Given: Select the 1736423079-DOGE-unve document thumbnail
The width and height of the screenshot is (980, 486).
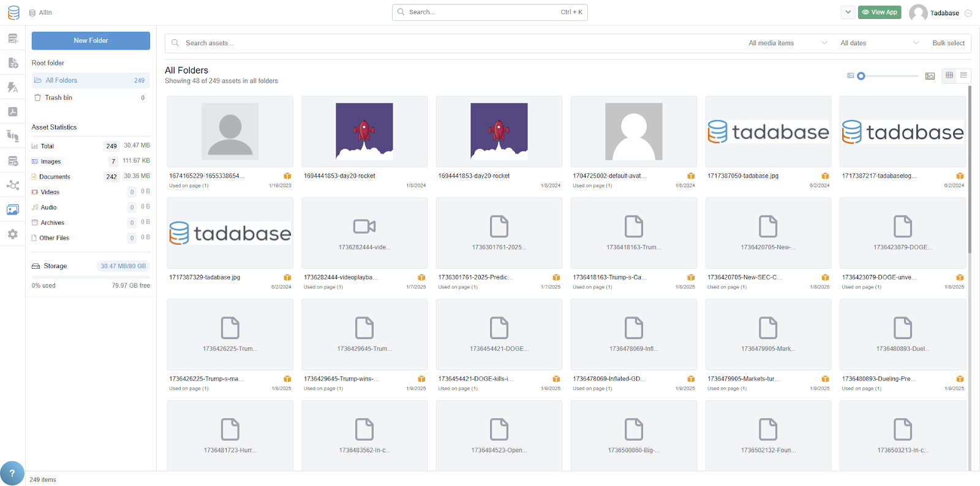Looking at the screenshot, I should [903, 233].
